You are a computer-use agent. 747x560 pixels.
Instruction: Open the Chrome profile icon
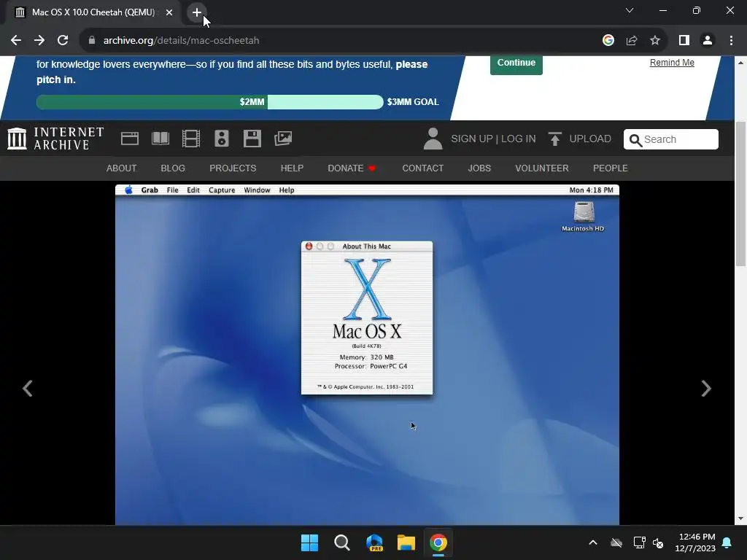pos(708,41)
